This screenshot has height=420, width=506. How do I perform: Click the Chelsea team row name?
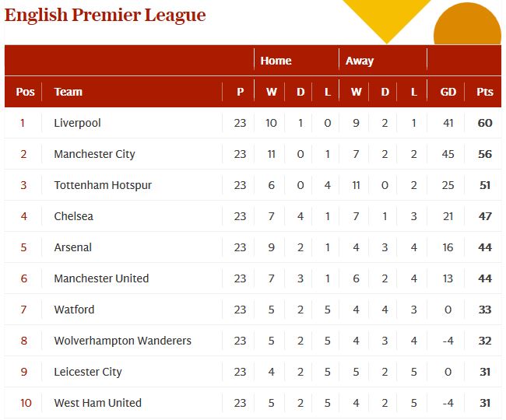tap(73, 216)
